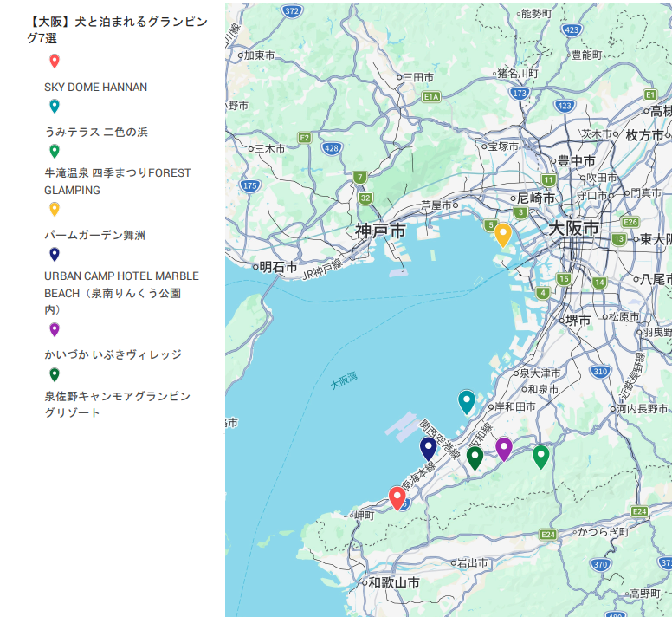672x617 pixels.
Task: Select the bright green map marker near 河内長野市
Action: click(541, 457)
